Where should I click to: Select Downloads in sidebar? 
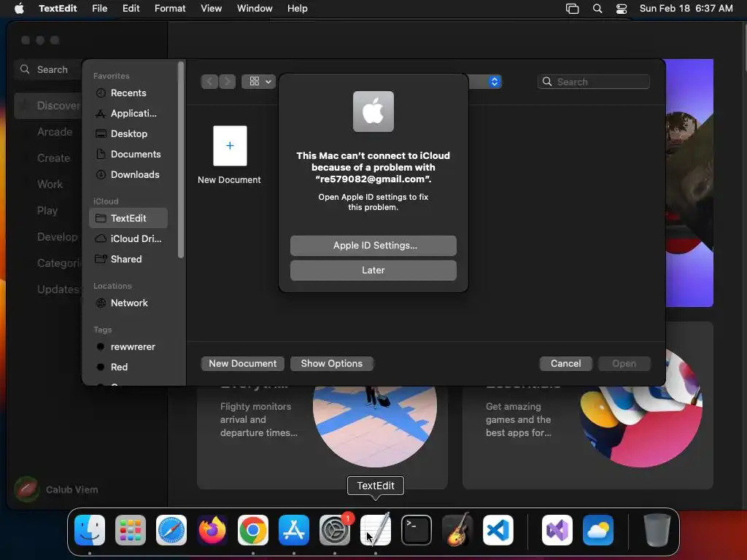click(x=128, y=175)
